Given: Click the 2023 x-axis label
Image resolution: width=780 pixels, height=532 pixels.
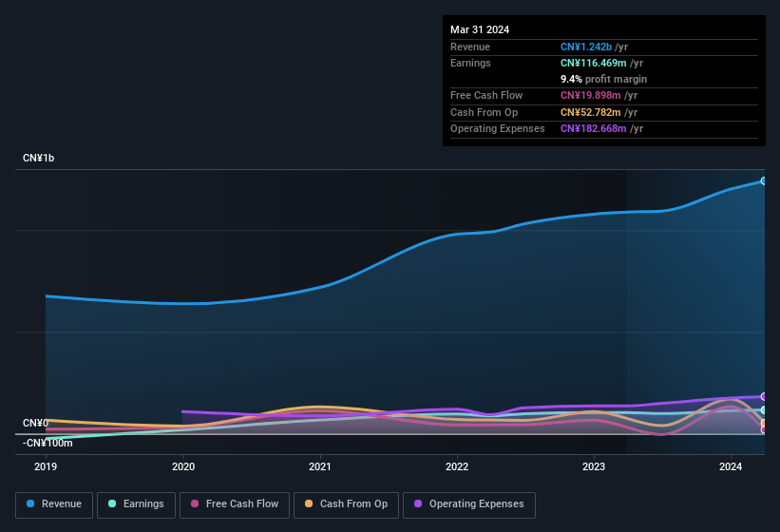Looking at the screenshot, I should point(594,466).
